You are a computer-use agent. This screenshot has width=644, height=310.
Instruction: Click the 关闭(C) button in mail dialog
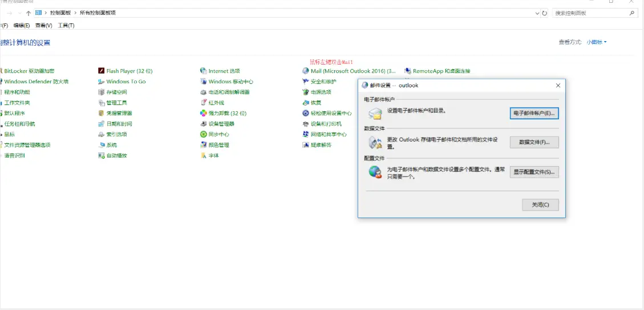(x=541, y=204)
